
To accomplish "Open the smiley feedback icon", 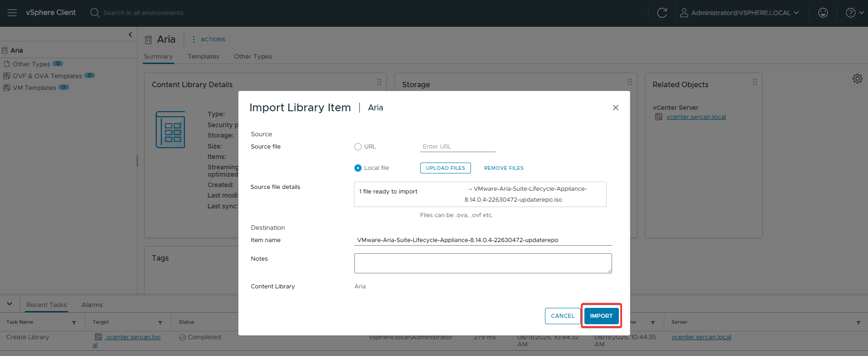I will 823,13.
